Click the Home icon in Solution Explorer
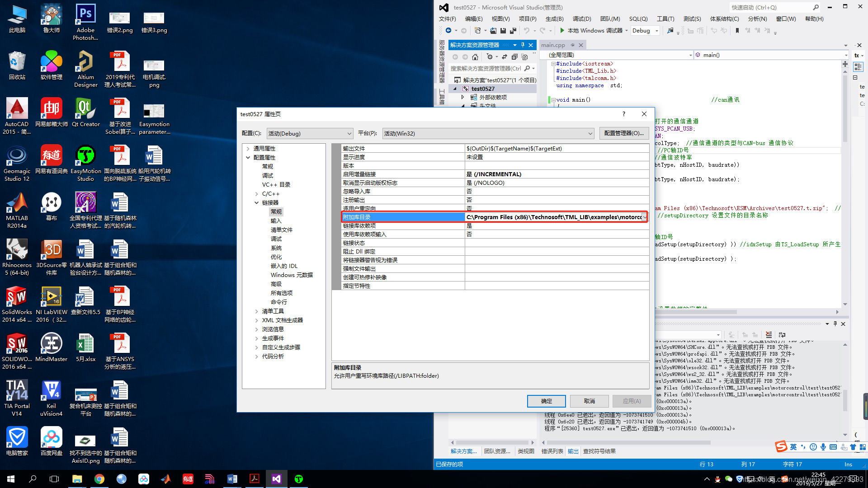 [475, 57]
